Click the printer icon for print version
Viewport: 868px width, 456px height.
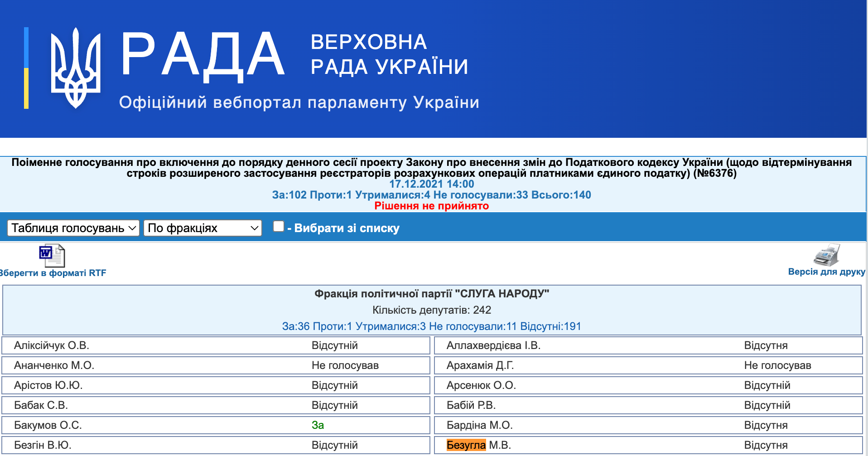827,255
